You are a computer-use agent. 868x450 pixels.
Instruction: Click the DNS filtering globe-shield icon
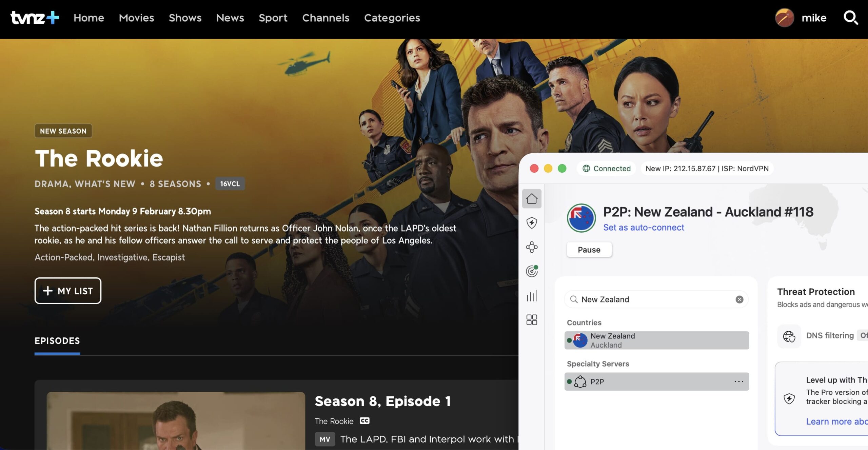pos(789,336)
